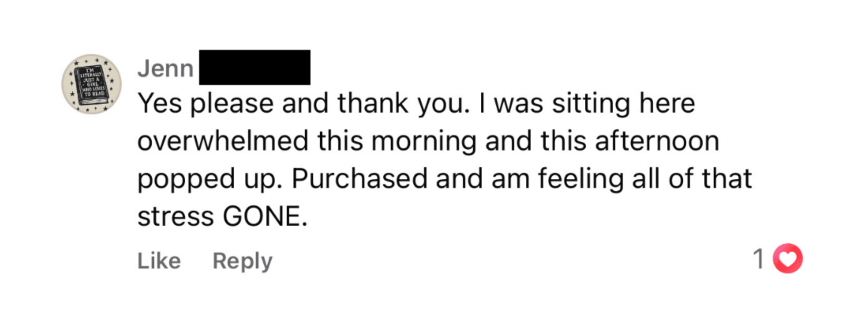This screenshot has width=868, height=313.
Task: View the reaction count number 1
Action: [x=759, y=259]
